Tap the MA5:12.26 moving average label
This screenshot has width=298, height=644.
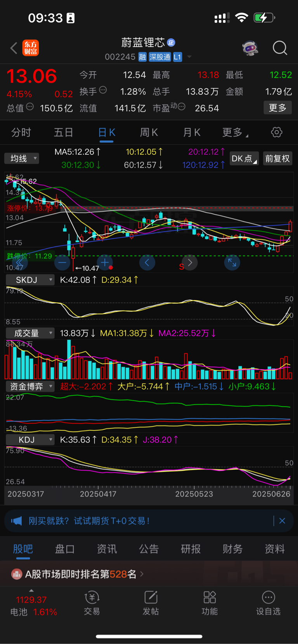click(x=78, y=152)
